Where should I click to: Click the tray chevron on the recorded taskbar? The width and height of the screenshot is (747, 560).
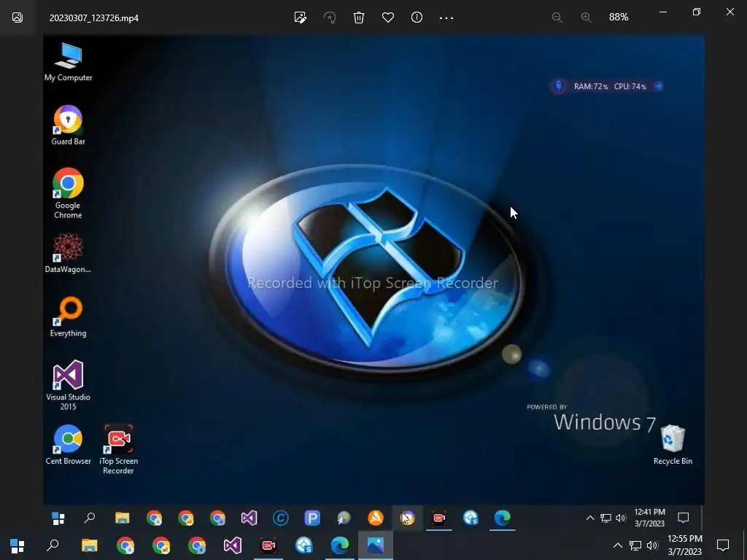point(589,518)
